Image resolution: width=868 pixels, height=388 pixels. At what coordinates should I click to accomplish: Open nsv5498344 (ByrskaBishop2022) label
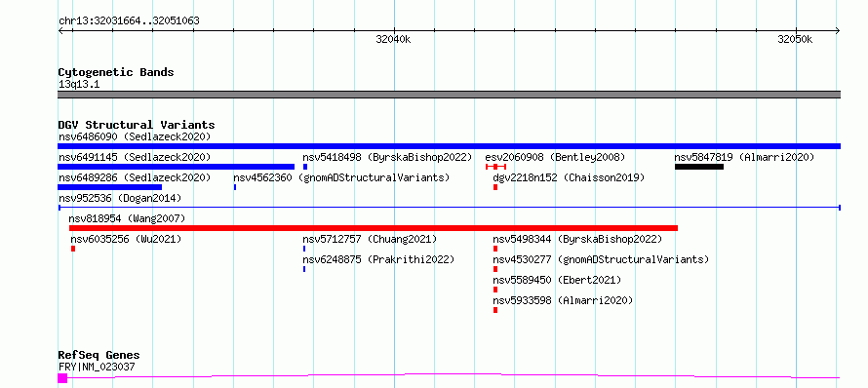[x=577, y=239]
